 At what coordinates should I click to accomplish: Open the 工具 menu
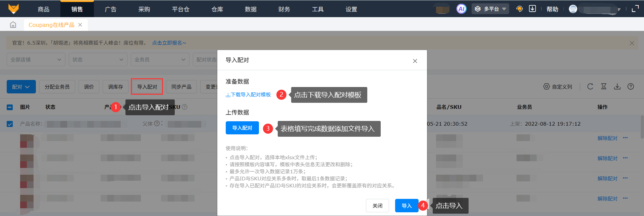tap(318, 9)
